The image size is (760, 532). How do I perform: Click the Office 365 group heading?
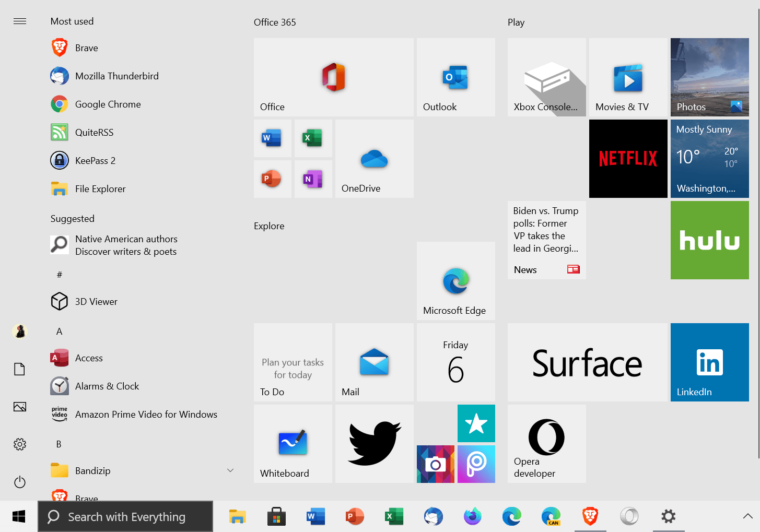(x=275, y=22)
